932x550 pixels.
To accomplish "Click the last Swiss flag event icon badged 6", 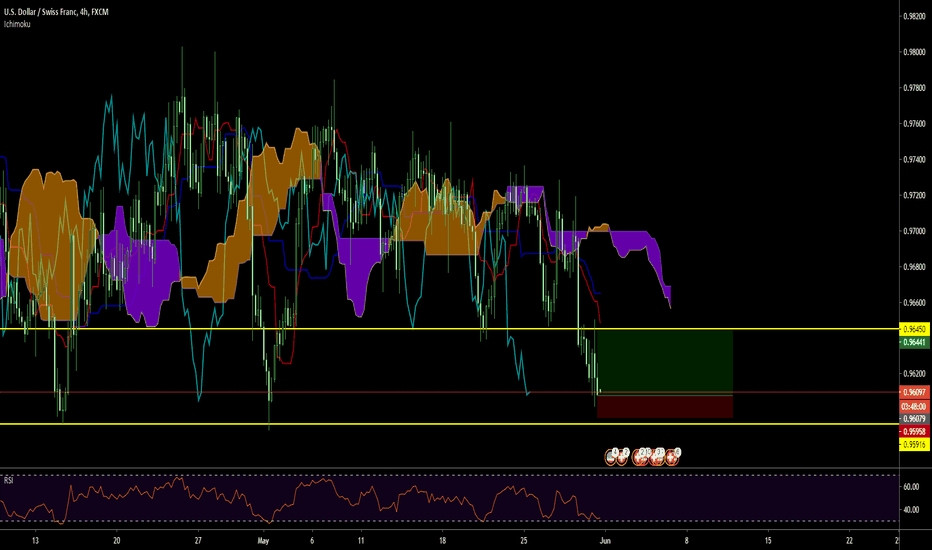I will pyautogui.click(x=672, y=458).
